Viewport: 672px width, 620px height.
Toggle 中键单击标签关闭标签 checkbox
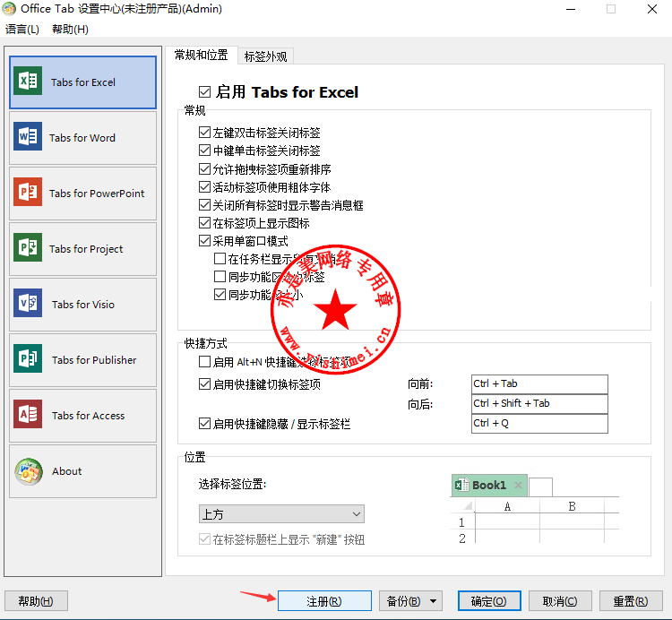tap(205, 151)
